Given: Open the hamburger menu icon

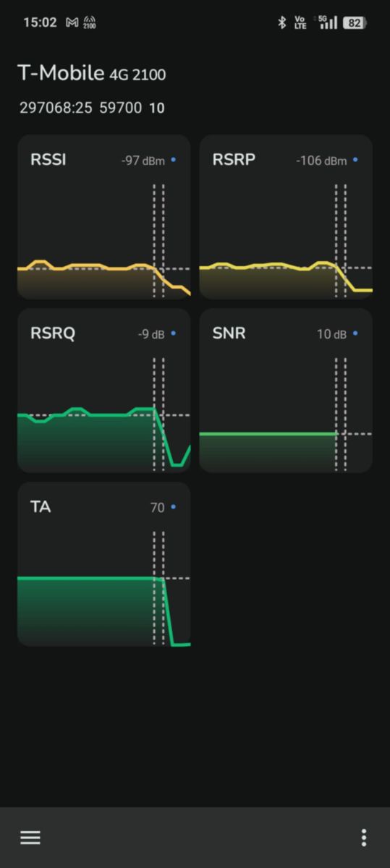Looking at the screenshot, I should pos(30,838).
